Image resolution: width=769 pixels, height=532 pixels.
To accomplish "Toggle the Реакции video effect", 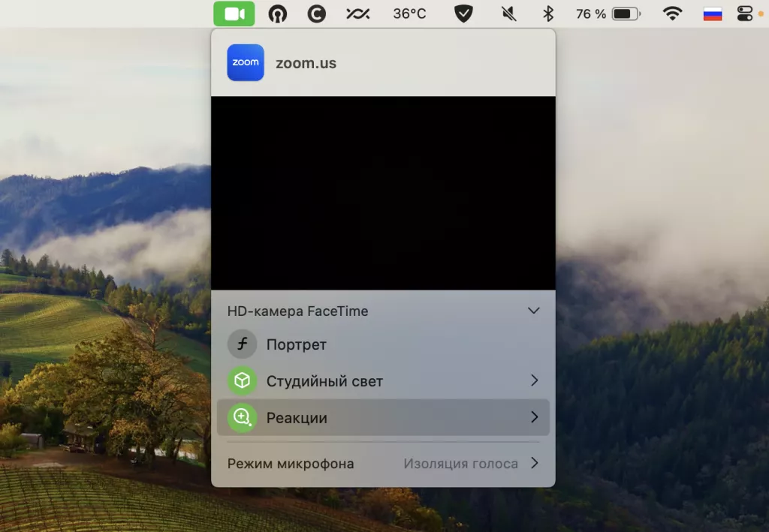I will pos(296,418).
